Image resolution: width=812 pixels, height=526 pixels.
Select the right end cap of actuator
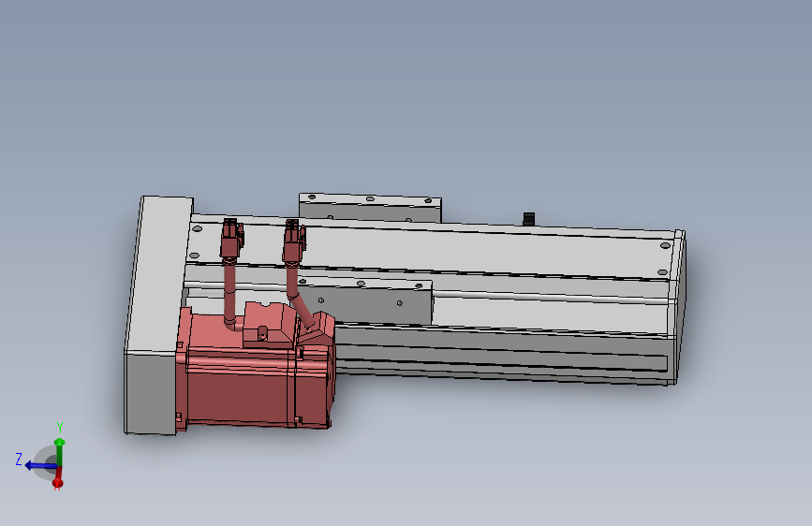(x=681, y=308)
